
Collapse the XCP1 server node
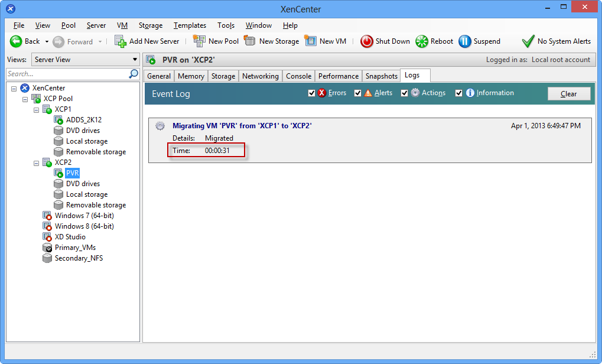coord(36,110)
